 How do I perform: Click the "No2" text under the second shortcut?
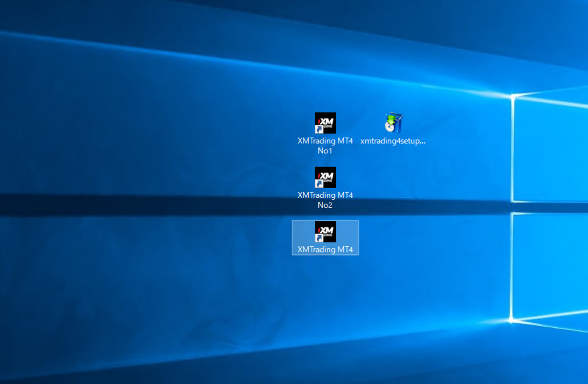click(325, 205)
